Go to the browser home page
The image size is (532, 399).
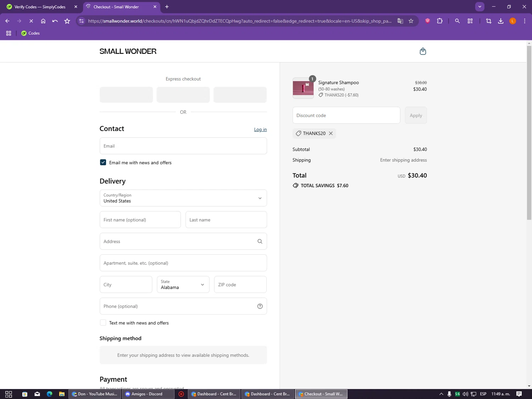(43, 21)
